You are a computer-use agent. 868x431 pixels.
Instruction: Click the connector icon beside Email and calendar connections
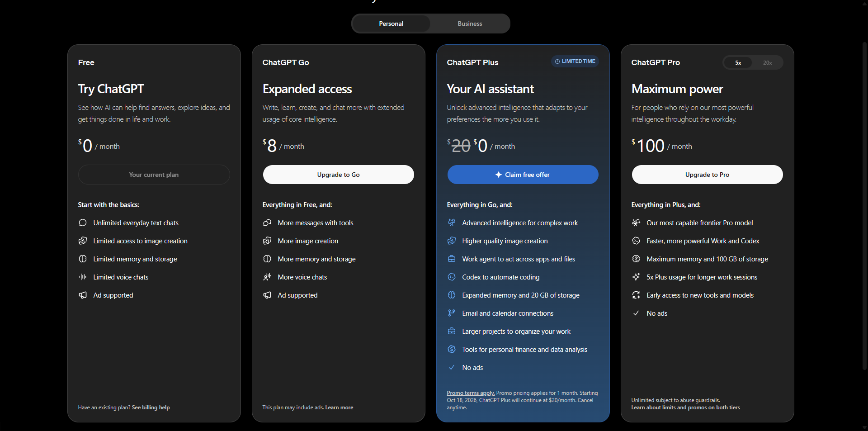pyautogui.click(x=452, y=313)
